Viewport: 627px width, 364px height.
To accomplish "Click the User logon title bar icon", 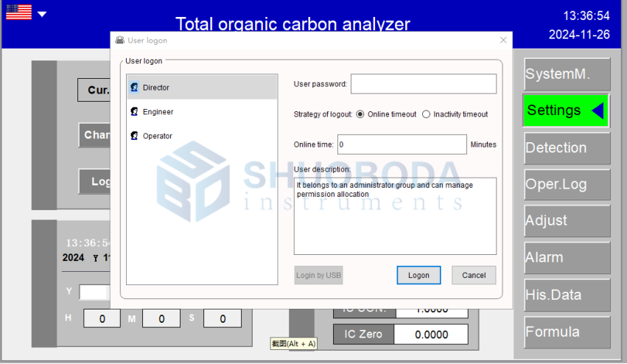I will click(x=119, y=40).
